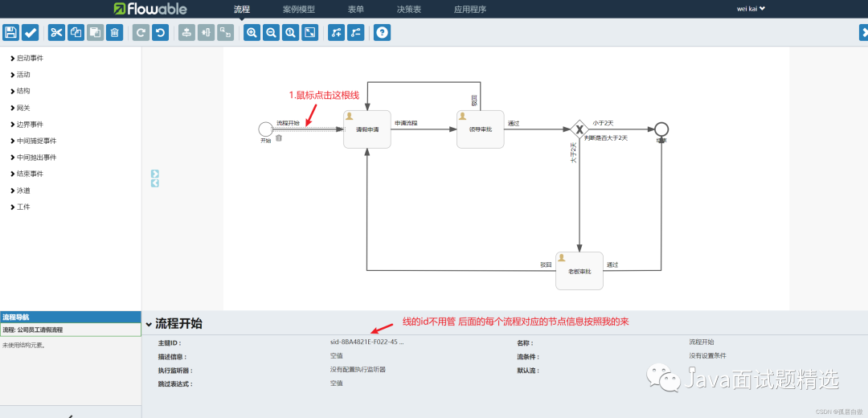
Task: Open the 表单 tab
Action: click(x=355, y=10)
